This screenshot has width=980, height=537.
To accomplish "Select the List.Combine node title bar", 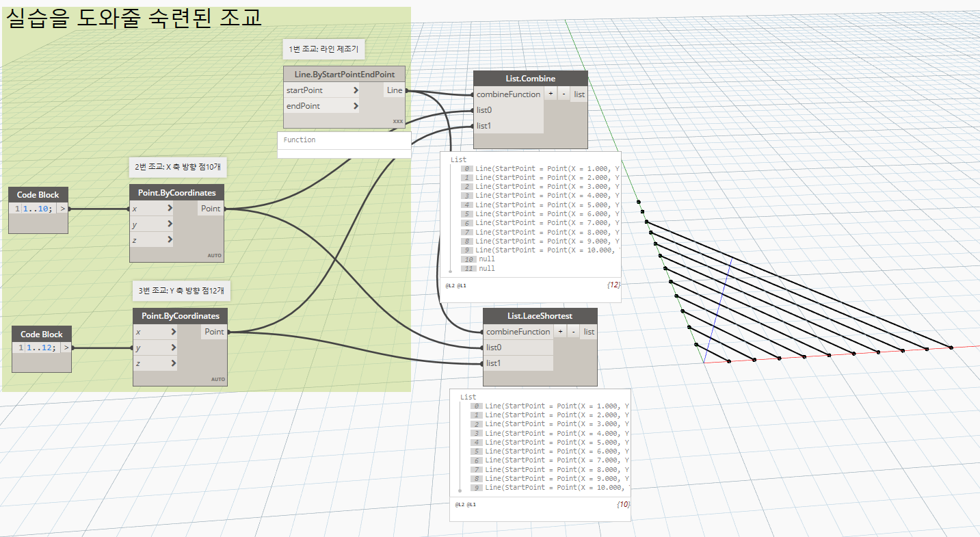I will [531, 79].
